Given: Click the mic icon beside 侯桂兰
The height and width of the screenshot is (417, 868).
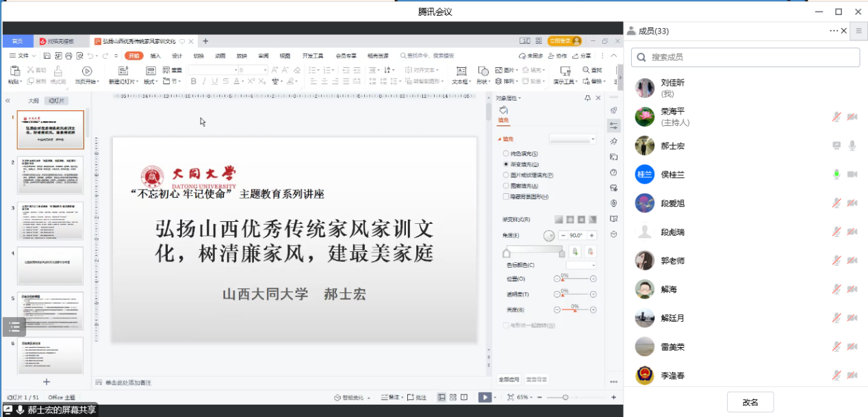Looking at the screenshot, I should point(836,175).
